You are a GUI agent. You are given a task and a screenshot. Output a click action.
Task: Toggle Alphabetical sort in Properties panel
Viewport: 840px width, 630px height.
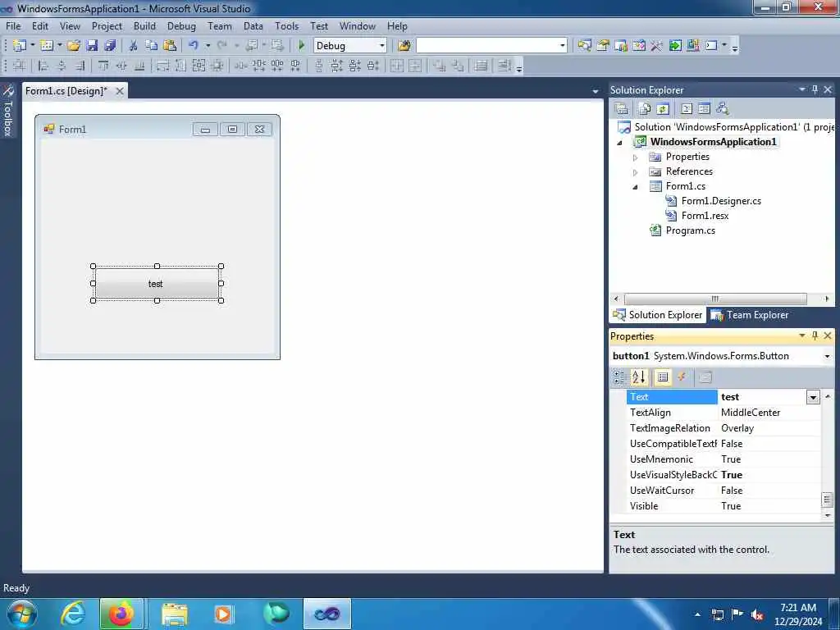[638, 377]
